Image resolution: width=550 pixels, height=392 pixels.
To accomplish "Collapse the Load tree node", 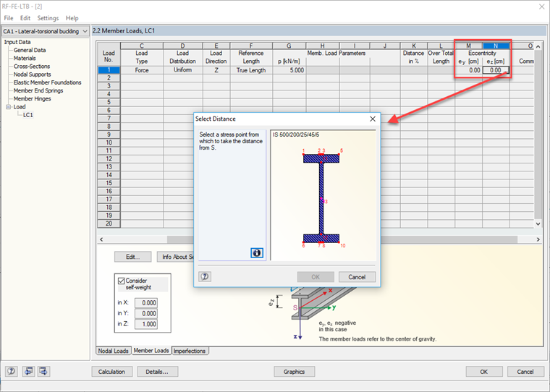I will [9, 107].
